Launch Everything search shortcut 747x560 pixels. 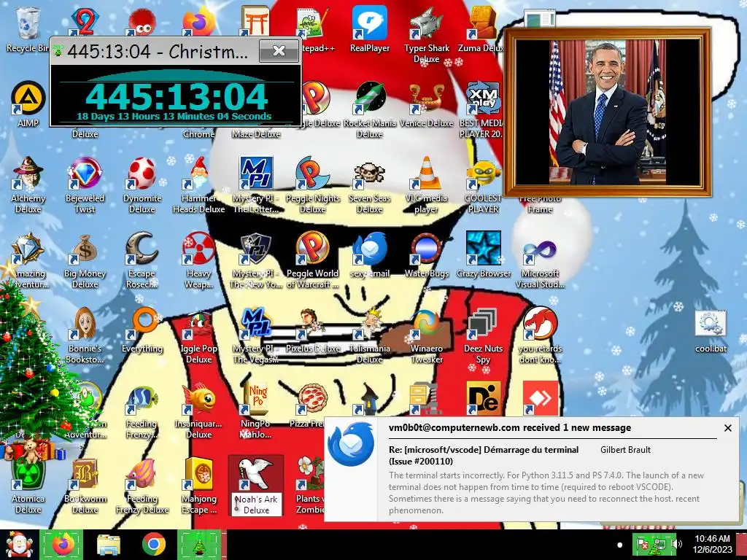pos(142,330)
